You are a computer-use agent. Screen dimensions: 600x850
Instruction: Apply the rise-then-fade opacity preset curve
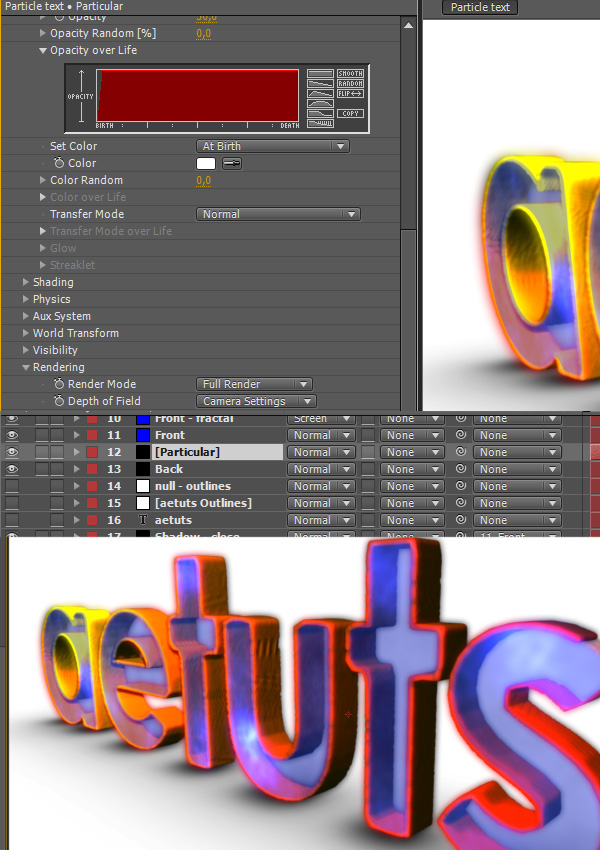320,94
